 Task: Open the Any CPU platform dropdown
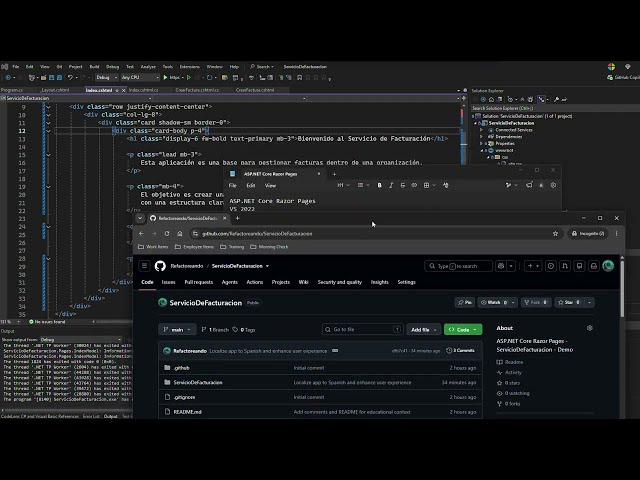(x=140, y=77)
